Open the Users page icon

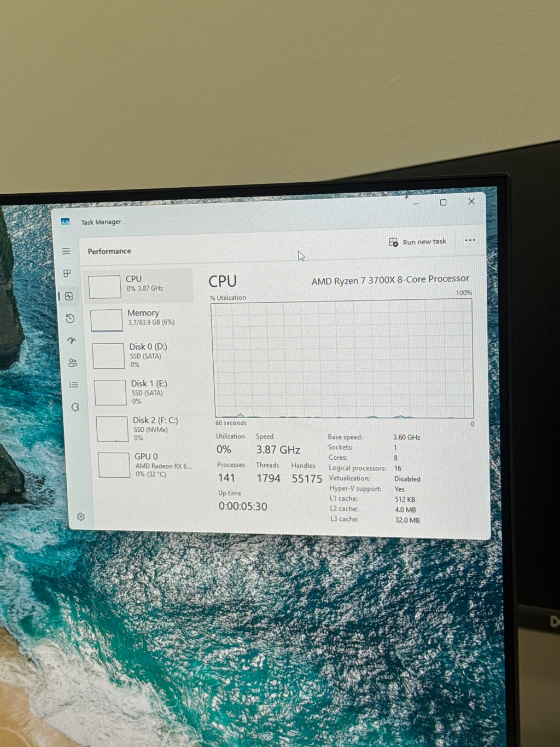point(73,363)
